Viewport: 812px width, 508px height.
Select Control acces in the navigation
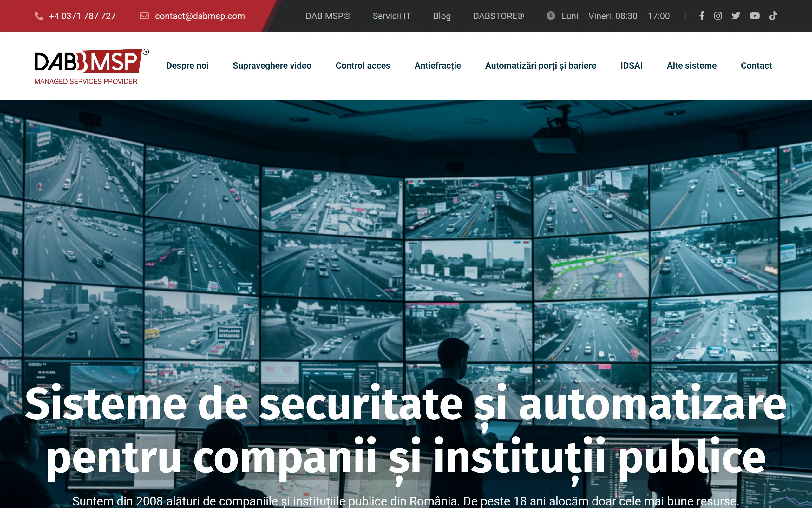(x=363, y=65)
